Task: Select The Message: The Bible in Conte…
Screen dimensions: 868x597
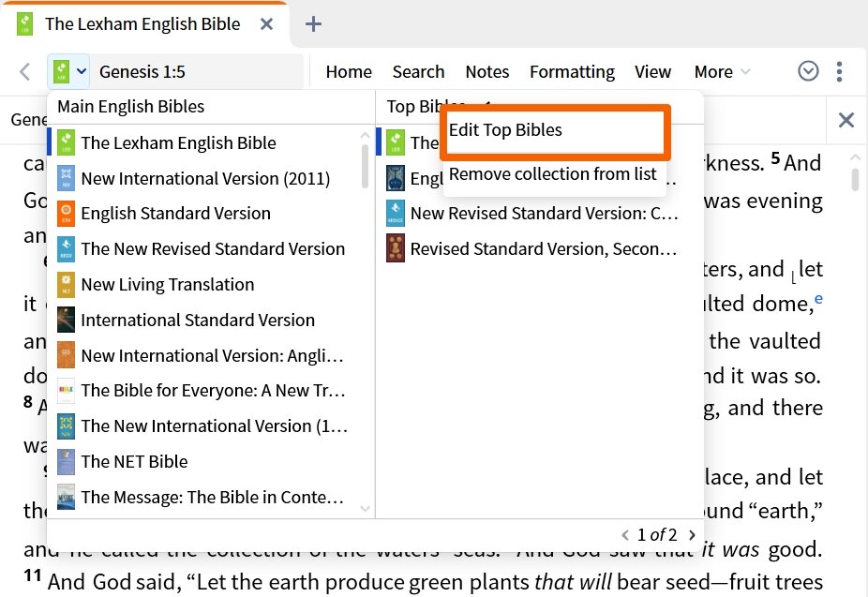Action: 212,497
